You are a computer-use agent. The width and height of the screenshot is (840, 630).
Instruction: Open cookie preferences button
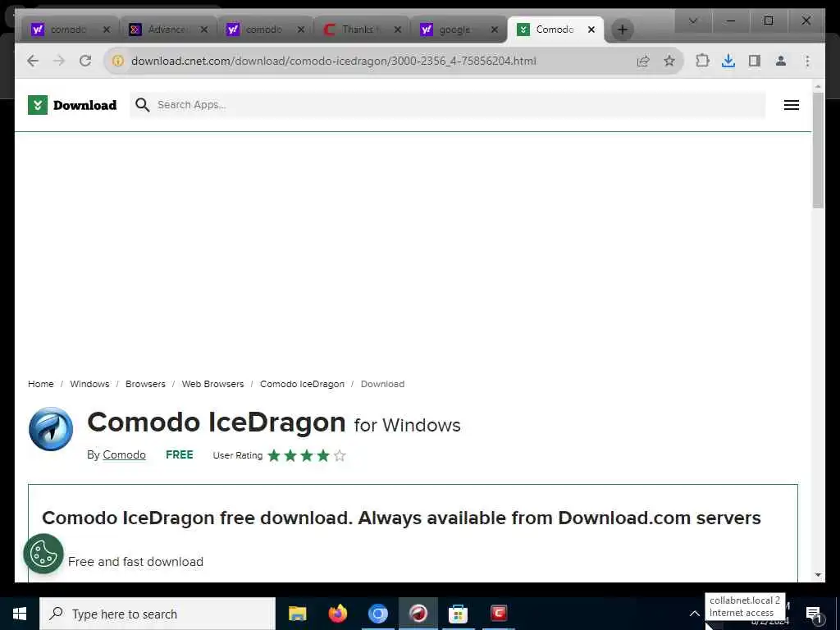tap(43, 554)
